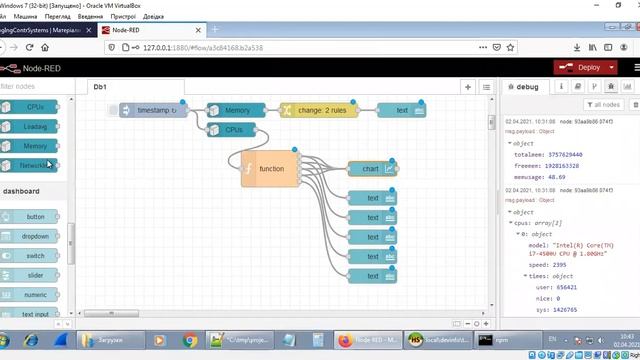Image resolution: width=640 pixels, height=360 pixels.
Task: Open new Firefox tab with plus
Action: pyautogui.click(x=215, y=29)
